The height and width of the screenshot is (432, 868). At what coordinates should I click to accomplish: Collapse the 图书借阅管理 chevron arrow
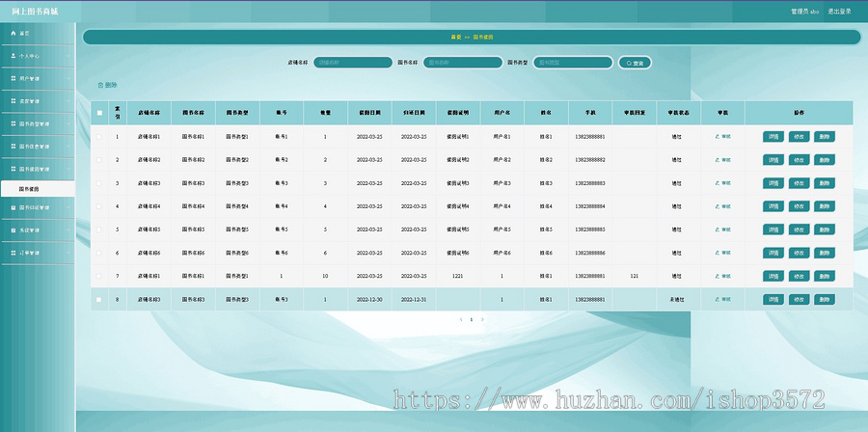point(68,170)
